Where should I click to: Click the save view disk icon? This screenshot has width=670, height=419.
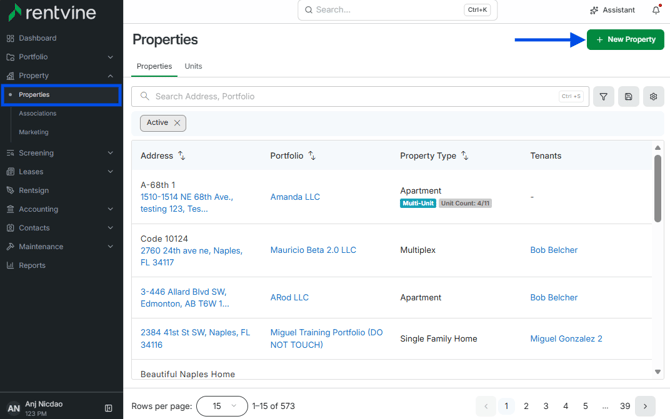628,97
